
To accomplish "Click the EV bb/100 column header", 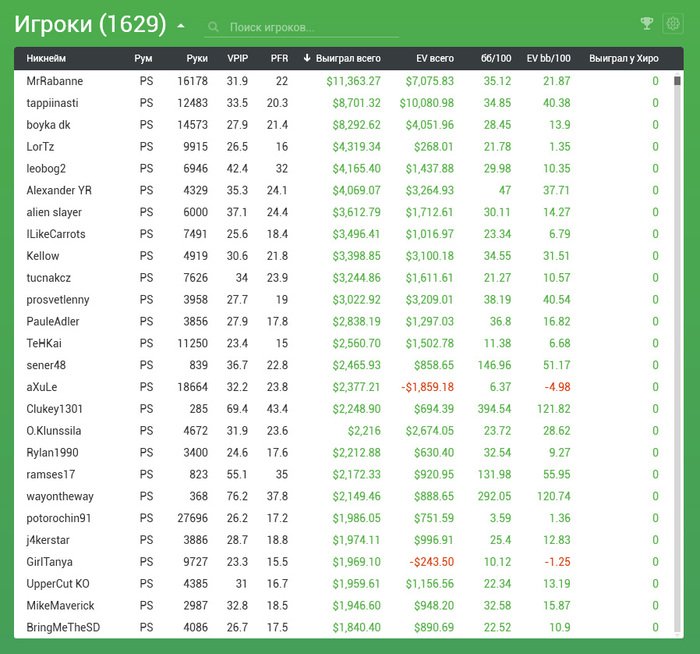I will (549, 59).
